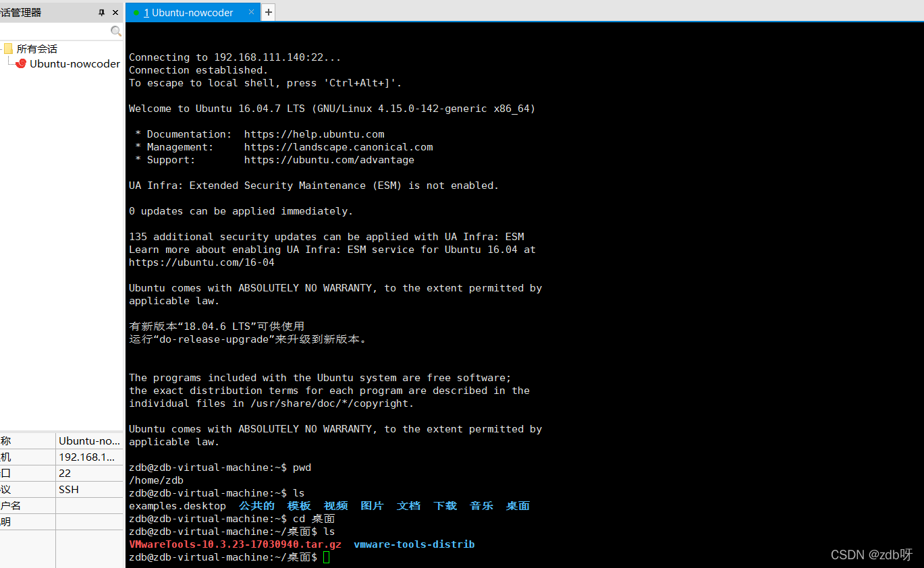Click the 'do-release-upgrade' upgrade notice line
Screen dimensions: 924x568
[x=248, y=339]
